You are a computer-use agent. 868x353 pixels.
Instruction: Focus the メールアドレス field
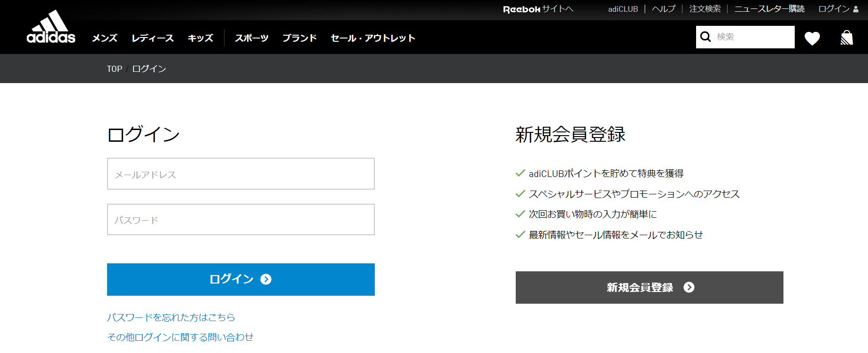241,174
